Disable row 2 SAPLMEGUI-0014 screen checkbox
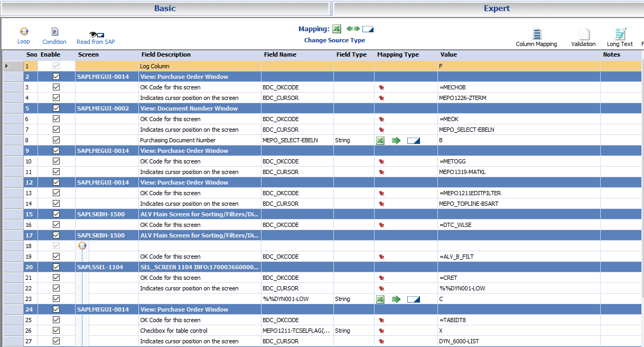The image size is (644, 347). click(x=56, y=77)
